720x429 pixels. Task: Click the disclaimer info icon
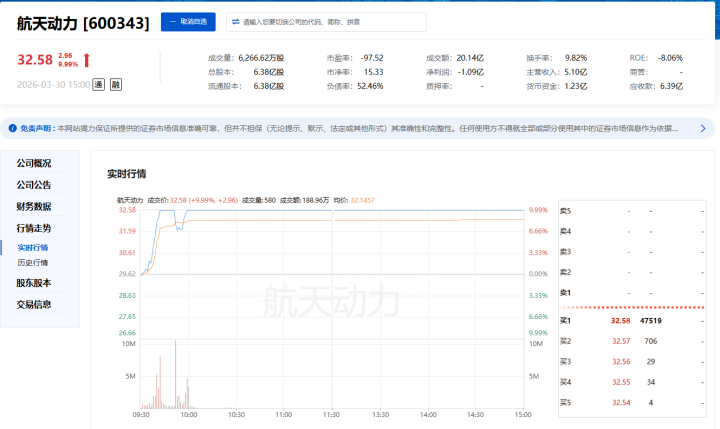tap(13, 128)
